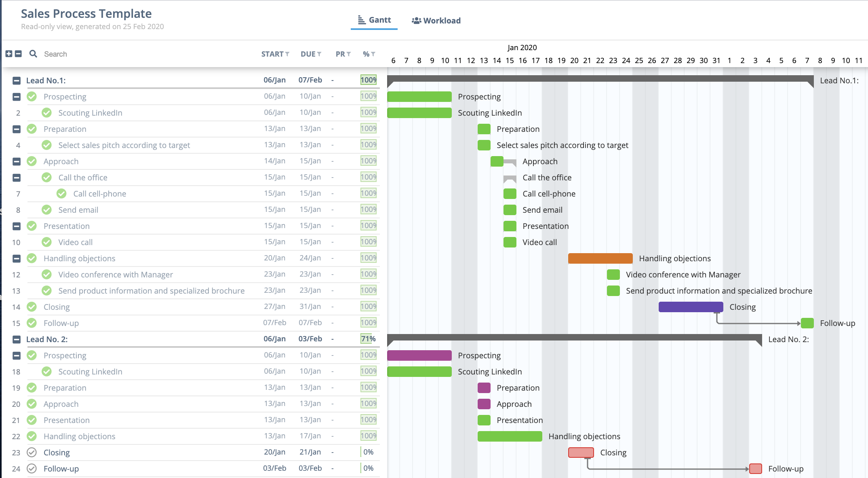
Task: Click the Search input field to filter tasks
Action: [55, 53]
